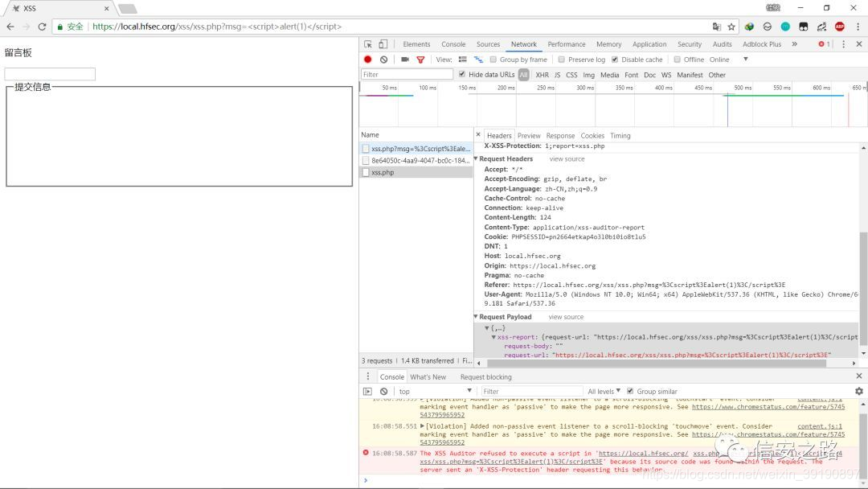Open network throttling Online dropdown

pyautogui.click(x=729, y=60)
